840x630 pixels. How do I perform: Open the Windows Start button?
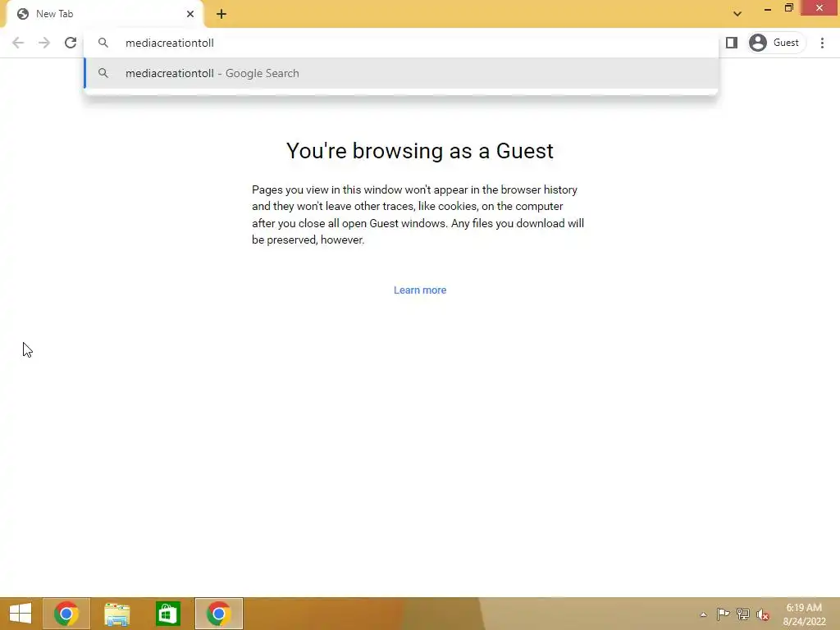[21, 614]
